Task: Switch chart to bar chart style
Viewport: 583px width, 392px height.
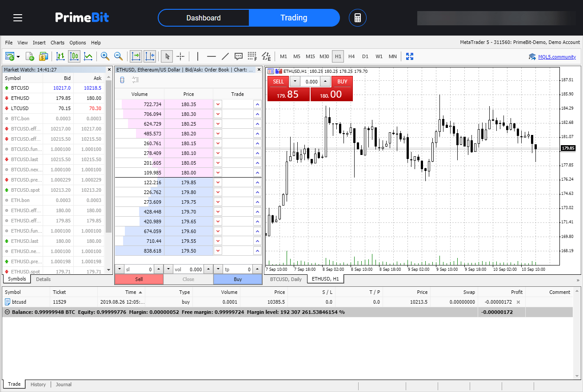Action: tap(60, 56)
